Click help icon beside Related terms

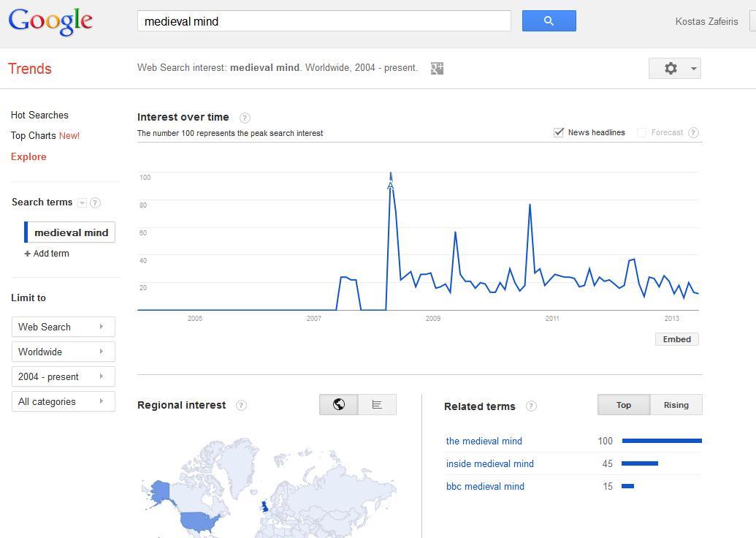pos(531,406)
